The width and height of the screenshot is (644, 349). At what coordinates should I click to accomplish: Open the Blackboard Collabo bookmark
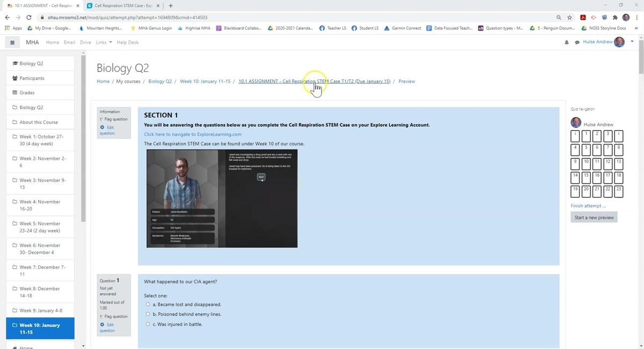239,28
